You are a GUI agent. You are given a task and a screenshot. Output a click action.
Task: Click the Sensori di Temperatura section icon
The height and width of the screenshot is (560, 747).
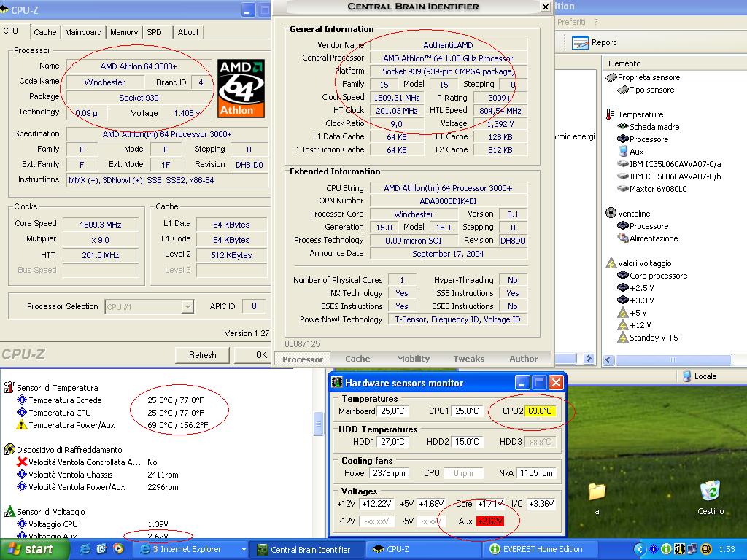pyautogui.click(x=9, y=386)
